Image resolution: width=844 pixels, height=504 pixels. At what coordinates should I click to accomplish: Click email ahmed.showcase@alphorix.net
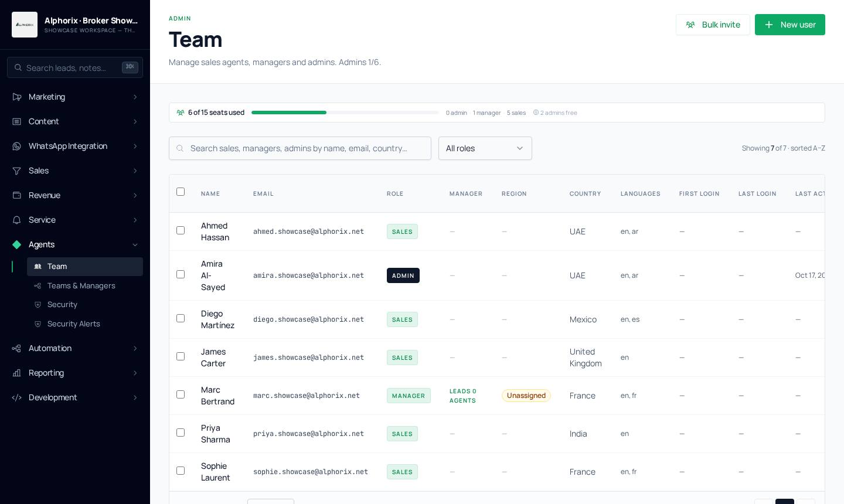[308, 231]
